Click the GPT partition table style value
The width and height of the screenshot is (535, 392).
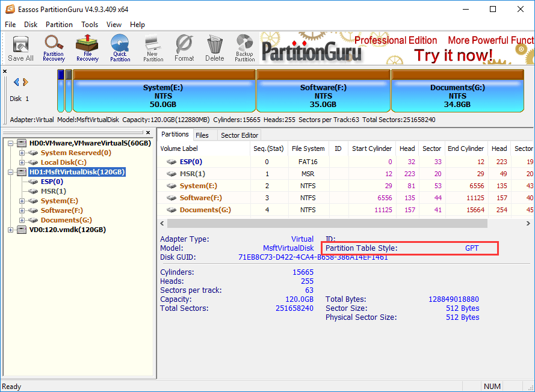(472, 248)
